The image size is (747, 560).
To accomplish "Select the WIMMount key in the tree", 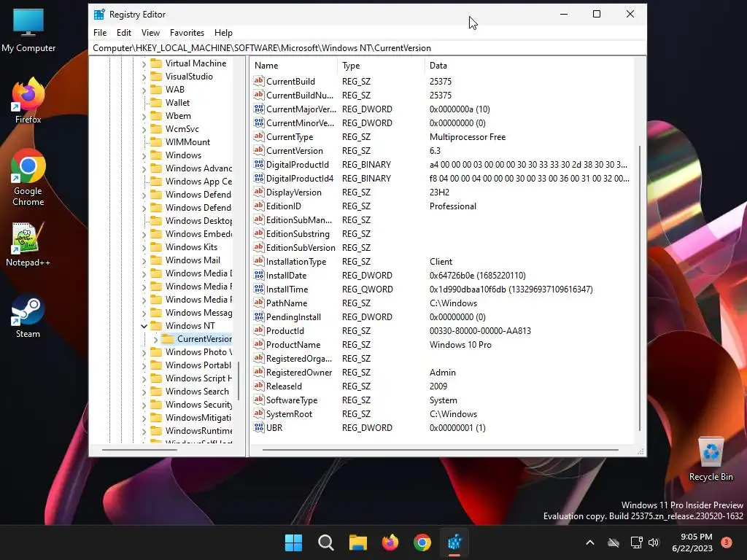I will (x=187, y=142).
